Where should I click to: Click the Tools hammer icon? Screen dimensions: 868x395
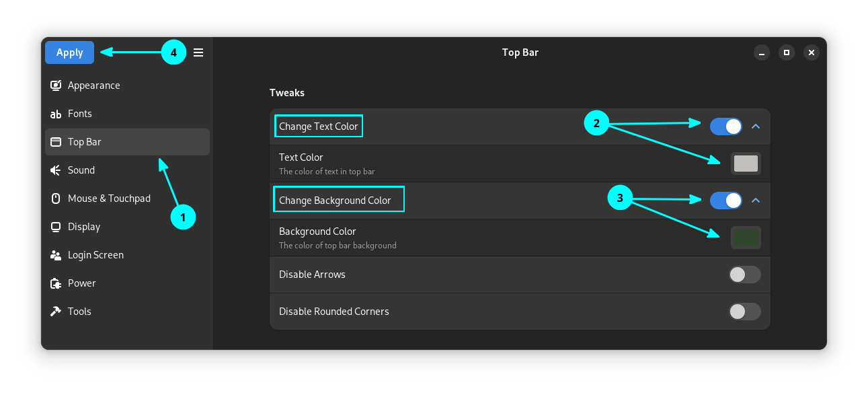pos(56,312)
